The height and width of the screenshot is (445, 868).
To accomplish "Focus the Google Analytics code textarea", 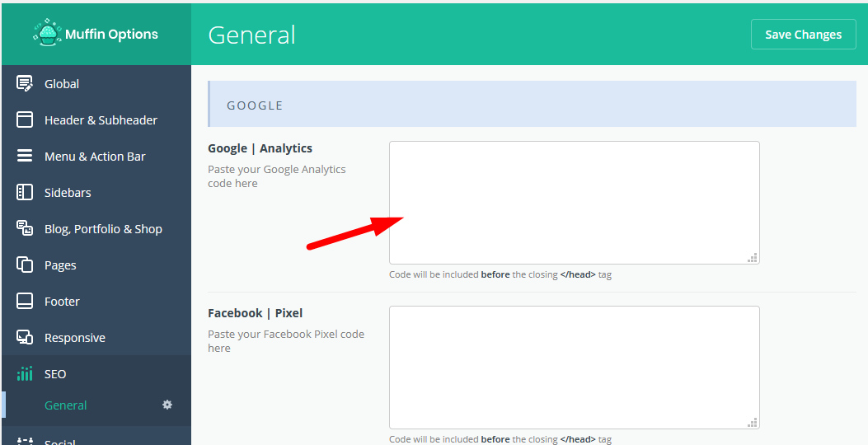I will [x=574, y=203].
